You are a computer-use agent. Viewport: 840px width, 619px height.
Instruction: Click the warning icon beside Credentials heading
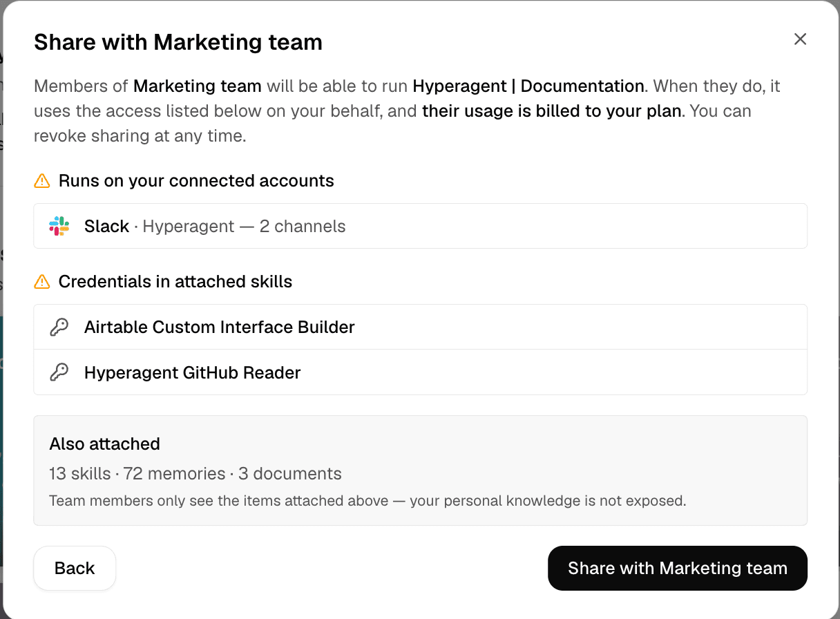42,282
